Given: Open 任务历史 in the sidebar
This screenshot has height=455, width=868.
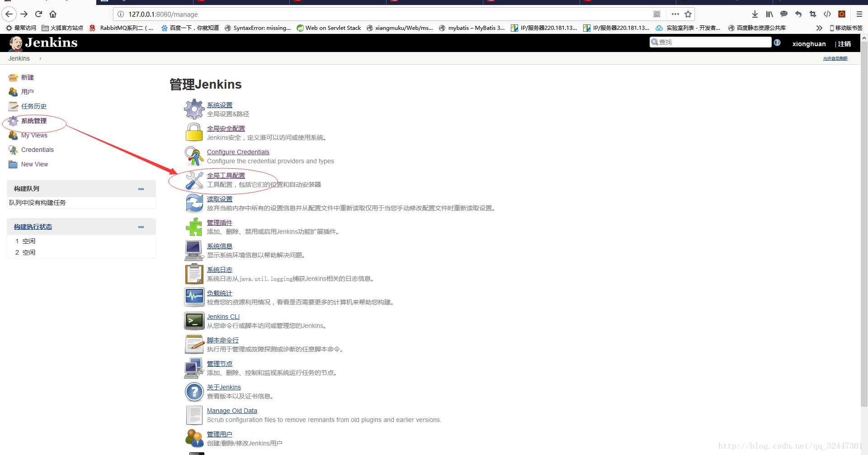Looking at the screenshot, I should (34, 106).
